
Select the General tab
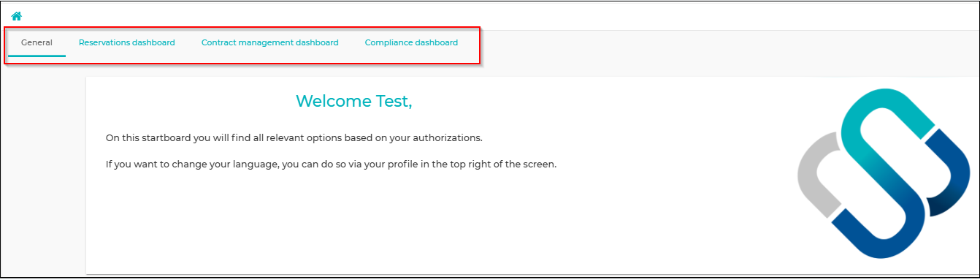click(x=37, y=42)
